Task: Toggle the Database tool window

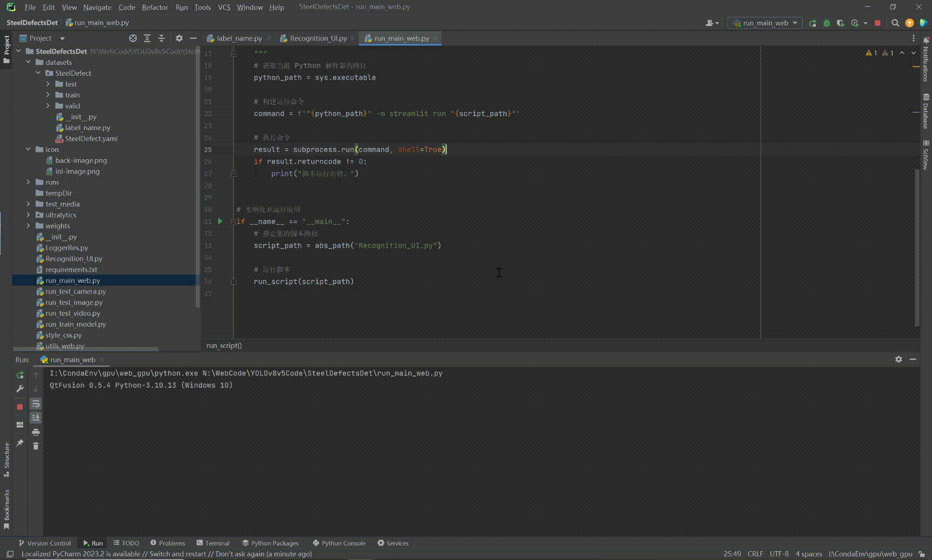Action: point(926,111)
